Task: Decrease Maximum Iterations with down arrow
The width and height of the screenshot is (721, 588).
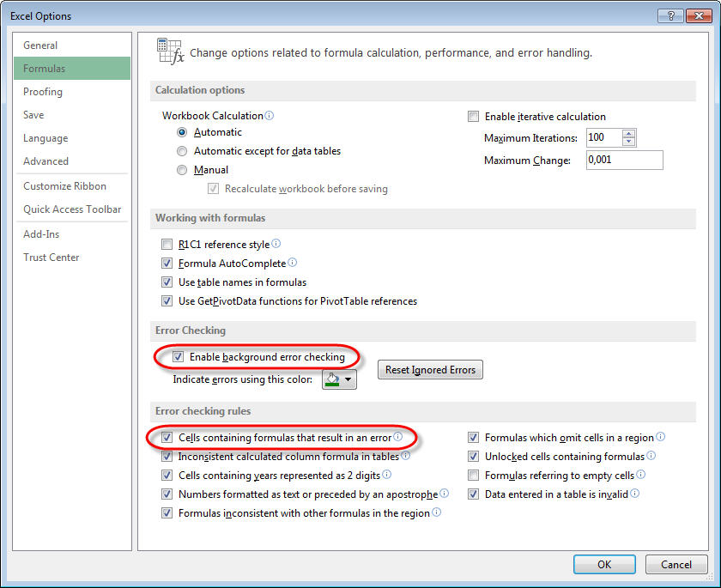Action: [628, 142]
